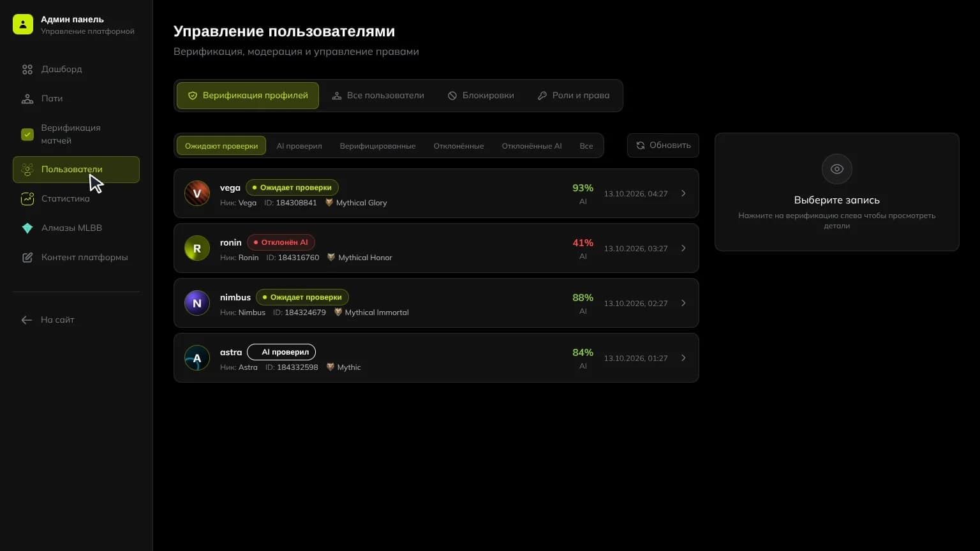Click vega's V avatar
980x551 pixels.
197,193
